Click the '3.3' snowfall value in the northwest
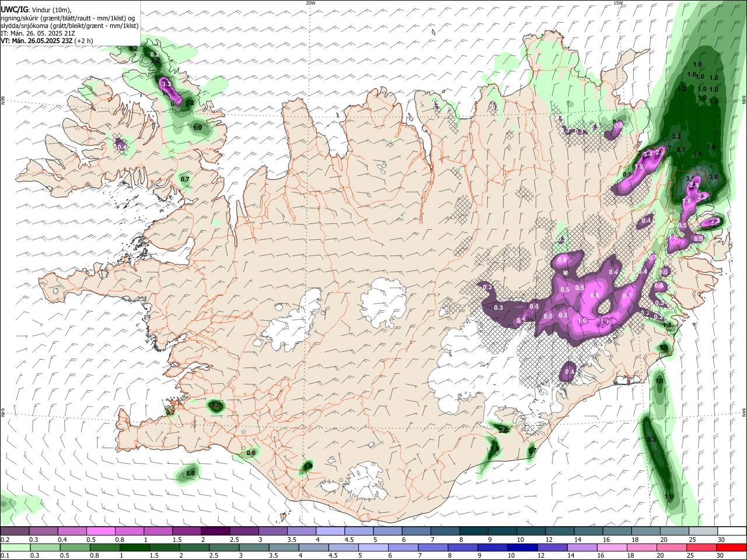Screen dimensions: 747x560 [x=166, y=85]
